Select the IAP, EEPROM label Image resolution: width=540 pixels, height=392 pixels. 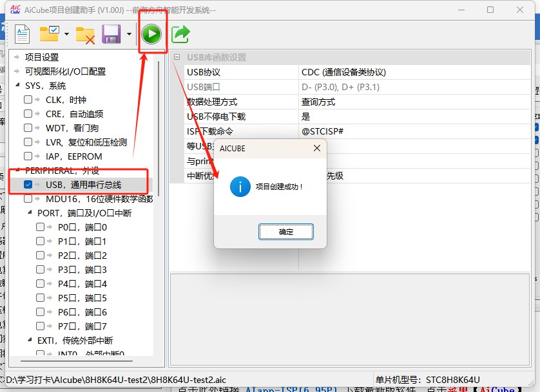coord(73,156)
